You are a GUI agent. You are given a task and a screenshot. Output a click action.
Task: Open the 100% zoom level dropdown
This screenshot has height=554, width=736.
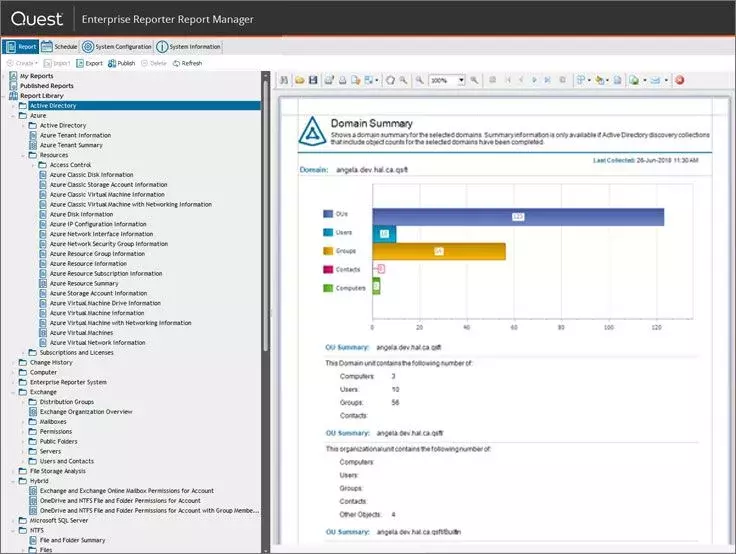461,80
